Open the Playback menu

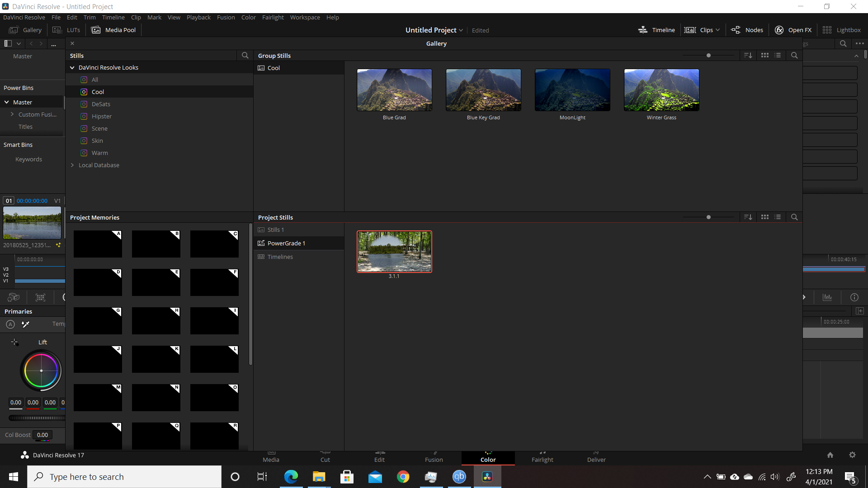tap(198, 17)
